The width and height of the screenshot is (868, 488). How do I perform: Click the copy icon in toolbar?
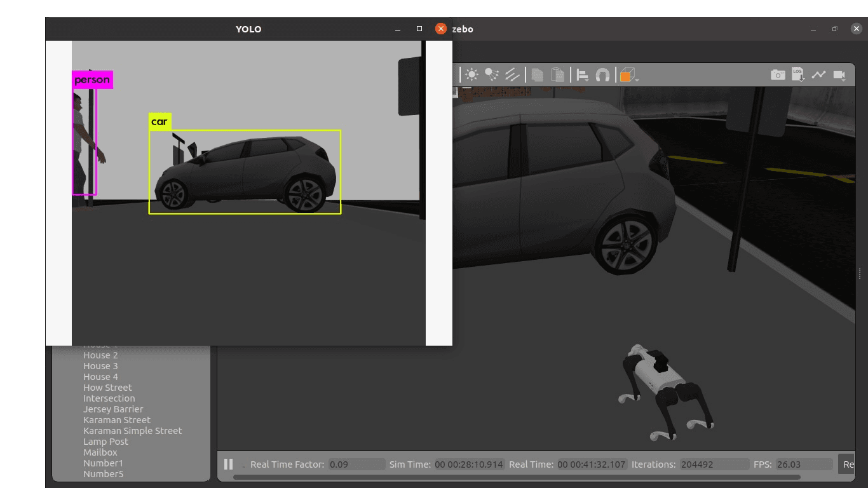click(537, 74)
